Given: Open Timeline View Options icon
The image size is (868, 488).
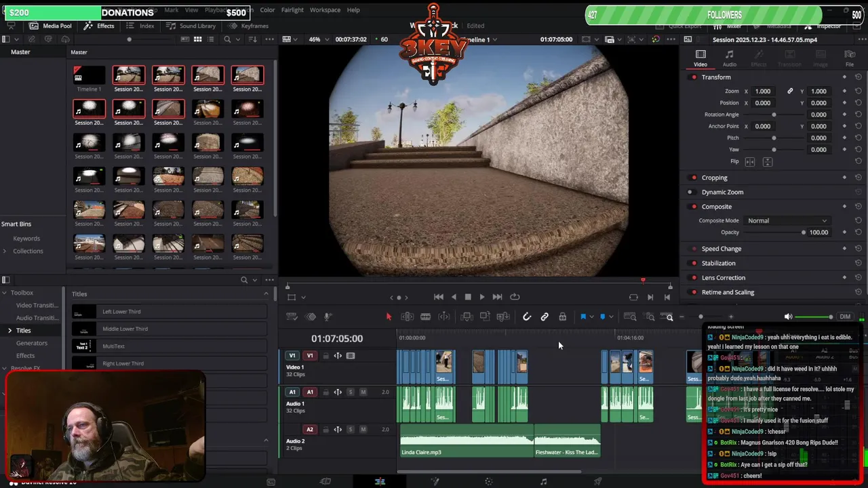Looking at the screenshot, I should coord(292,317).
